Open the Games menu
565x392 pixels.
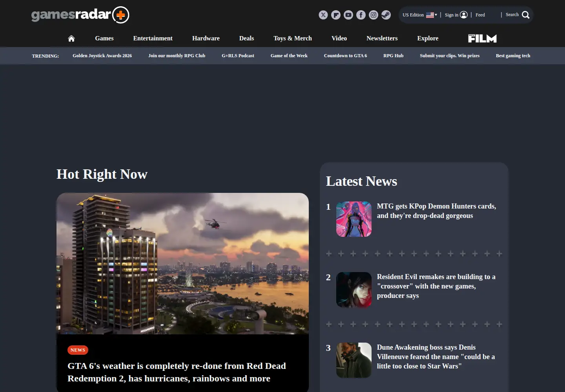[x=104, y=38]
